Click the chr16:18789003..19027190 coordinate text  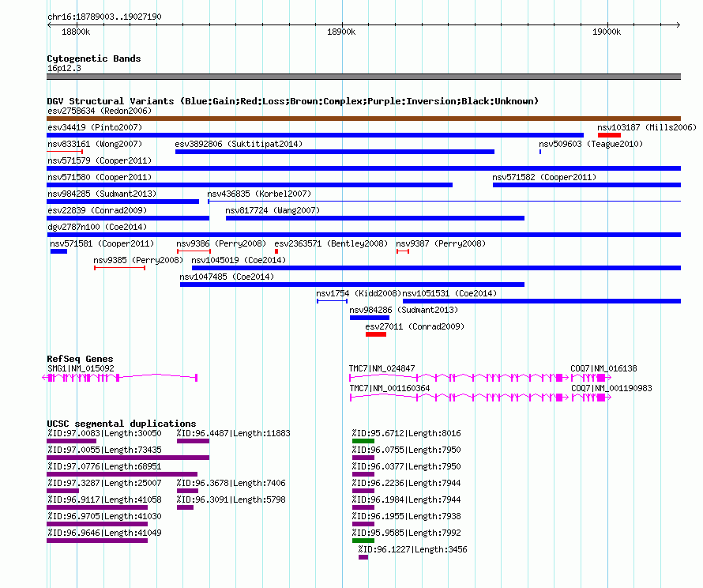[104, 17]
